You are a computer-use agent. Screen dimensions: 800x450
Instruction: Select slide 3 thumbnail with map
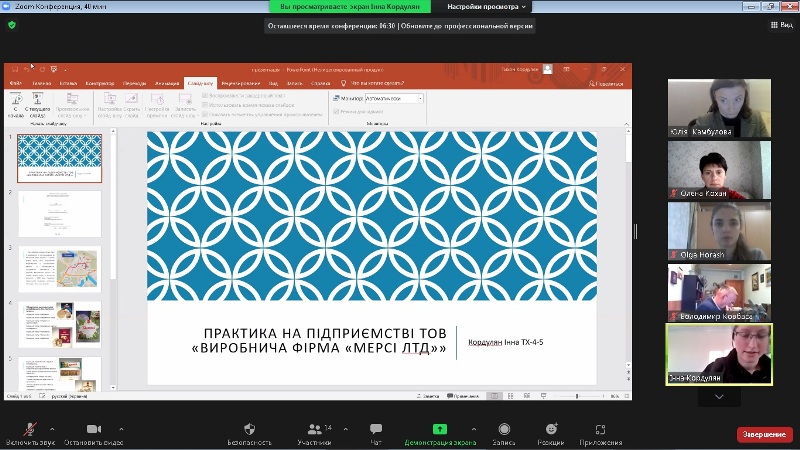(60, 269)
